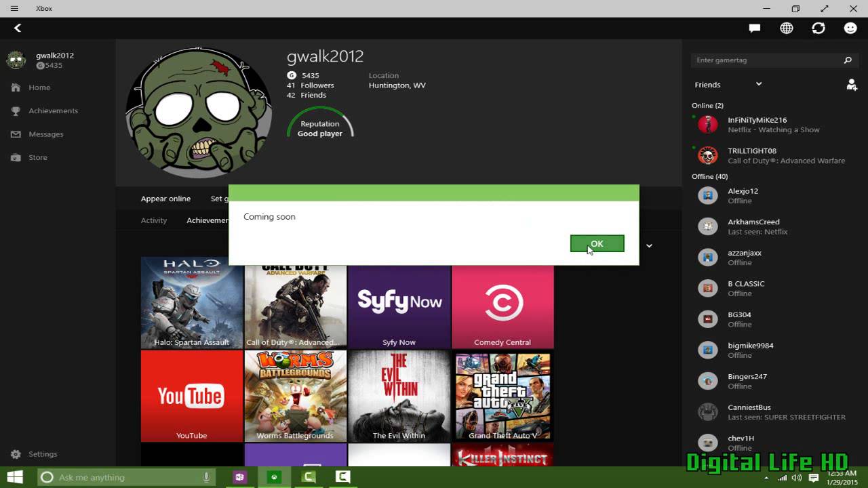Open the YouTube tile
This screenshot has width=868, height=488.
point(192,396)
